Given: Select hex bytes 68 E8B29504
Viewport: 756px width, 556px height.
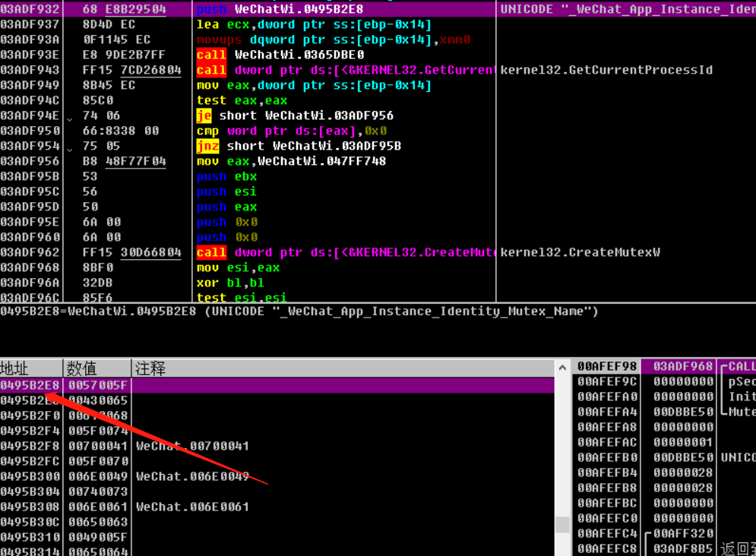Looking at the screenshot, I should click(124, 9).
